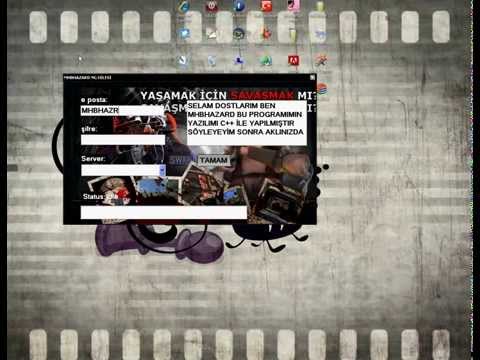
Task: Click the SELAM DOSTLARIM message text box
Action: (x=247, y=123)
